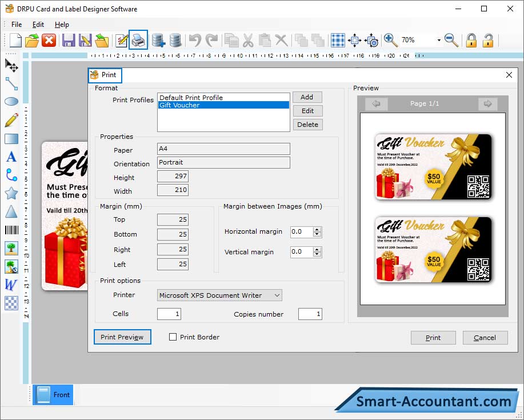Open the Help menu
The height and width of the screenshot is (420, 524).
tap(62, 25)
